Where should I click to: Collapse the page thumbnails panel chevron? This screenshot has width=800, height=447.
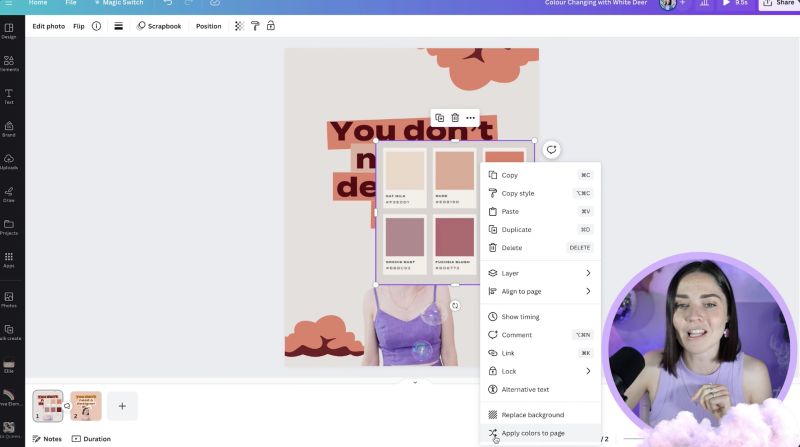click(415, 382)
